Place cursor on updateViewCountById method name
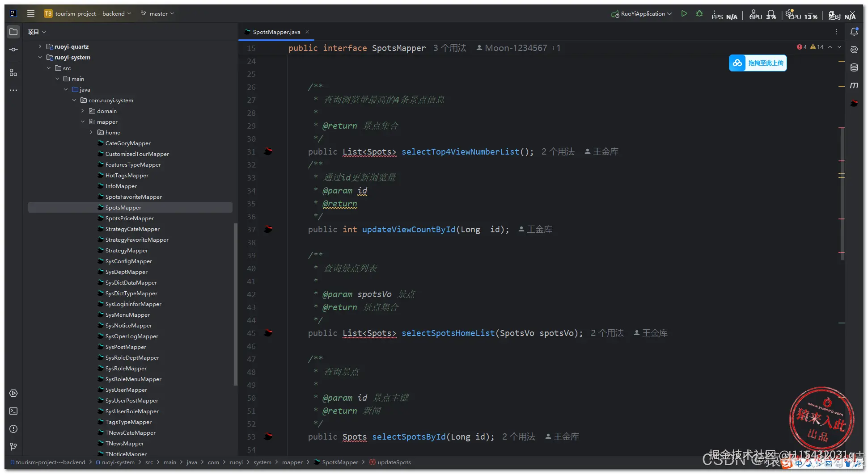 pos(409,229)
